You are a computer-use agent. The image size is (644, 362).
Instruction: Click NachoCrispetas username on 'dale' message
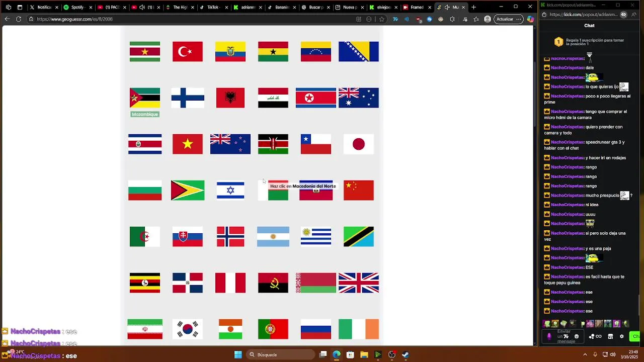click(x=568, y=68)
